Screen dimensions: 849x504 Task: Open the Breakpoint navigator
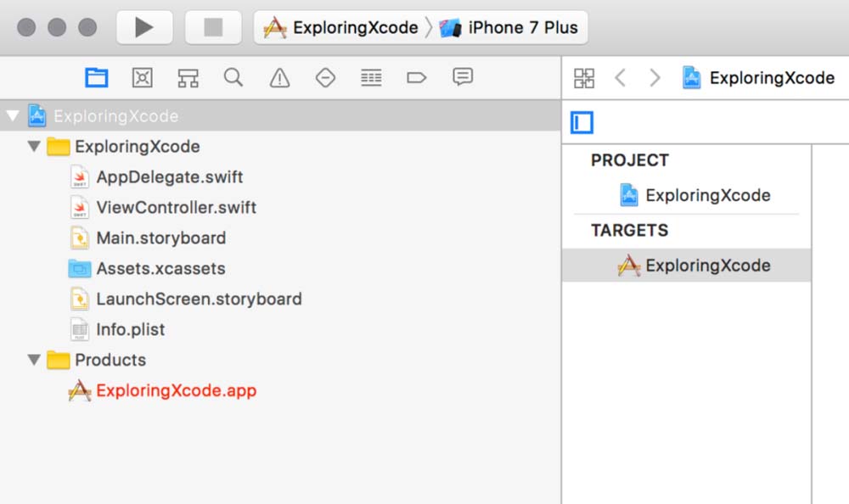tap(416, 78)
